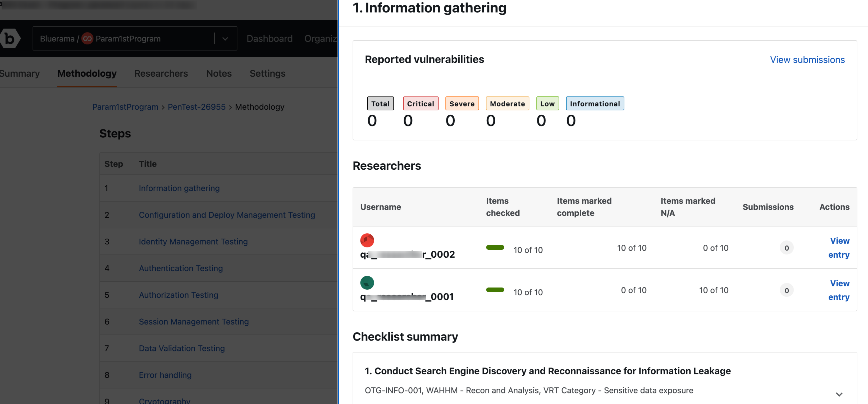Click the red avatar of researcher _0002
This screenshot has height=404, width=868.
367,240
